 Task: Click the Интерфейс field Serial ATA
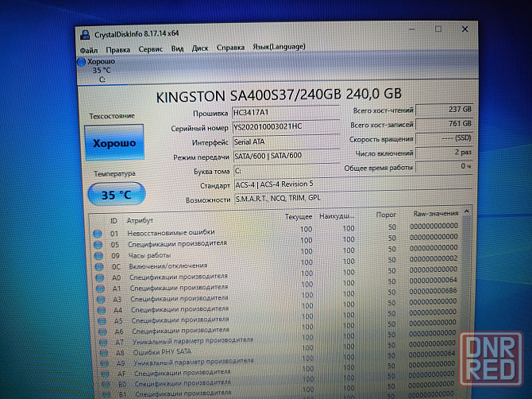coord(286,141)
